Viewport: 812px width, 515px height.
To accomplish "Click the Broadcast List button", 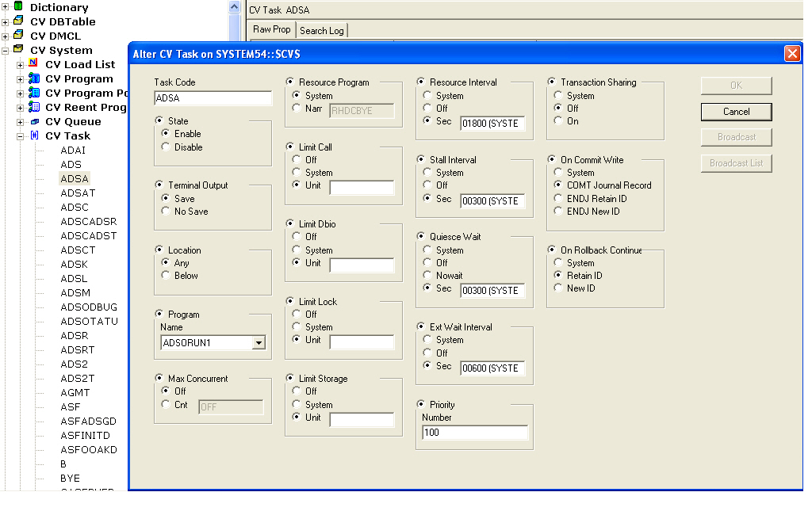I will pos(736,163).
